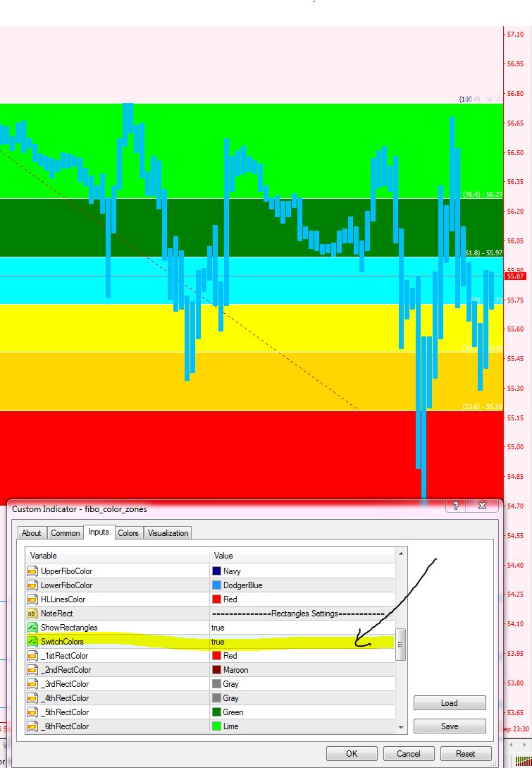Click the _6thRectColor row icon
Viewport: 532px width, 768px height.
pyautogui.click(x=32, y=726)
